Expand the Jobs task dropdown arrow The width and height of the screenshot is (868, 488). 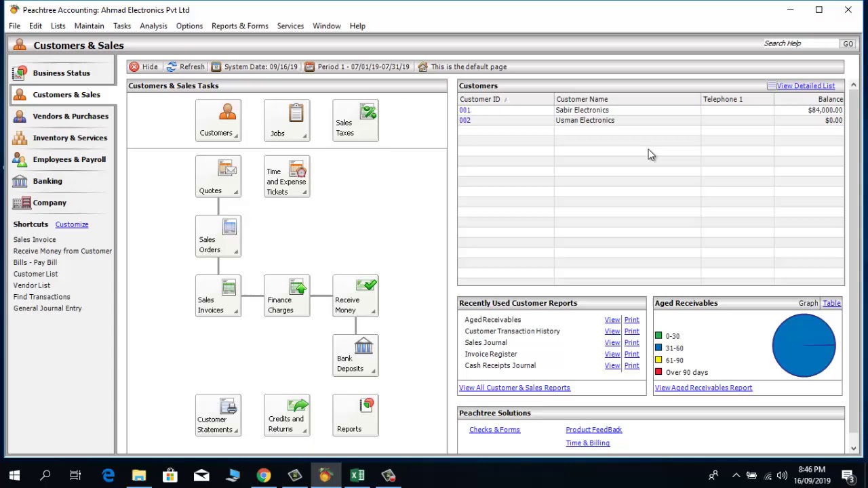[x=304, y=136]
